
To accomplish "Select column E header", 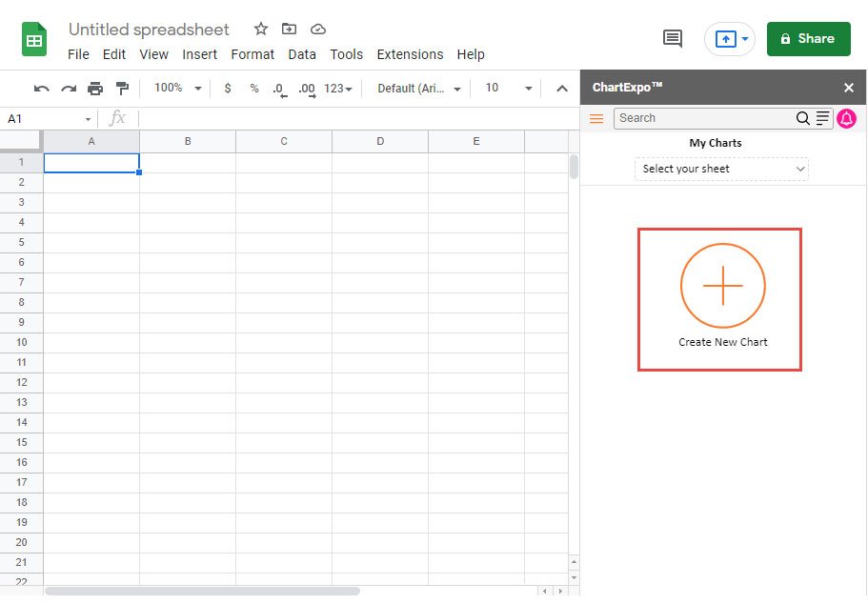I will click(476, 142).
